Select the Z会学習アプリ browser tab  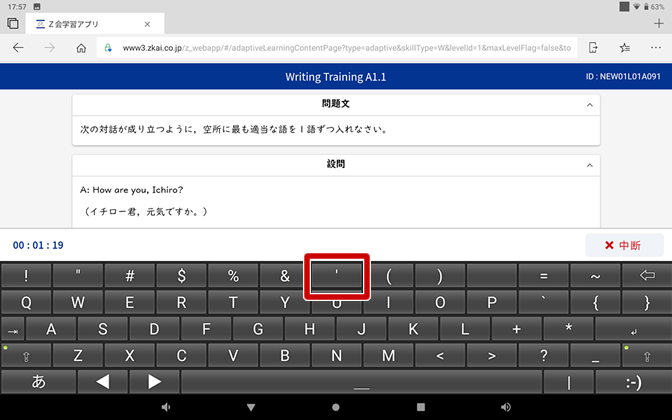94,24
